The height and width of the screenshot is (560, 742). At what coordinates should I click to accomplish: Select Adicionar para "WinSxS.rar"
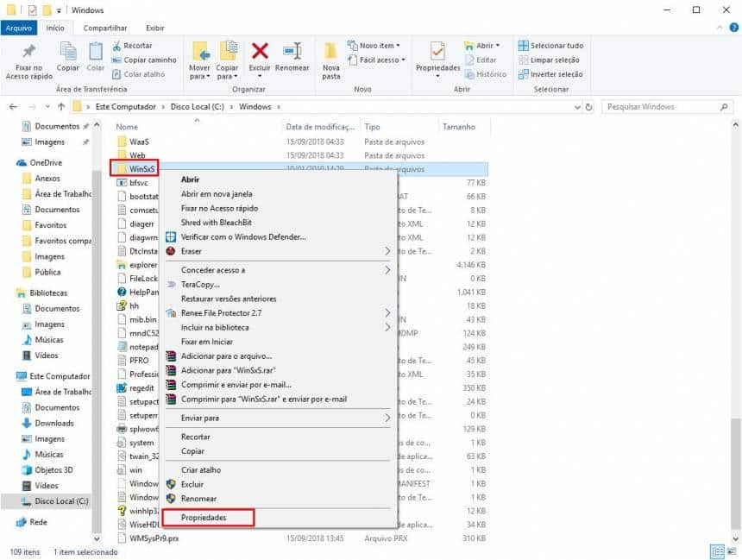pos(280,371)
